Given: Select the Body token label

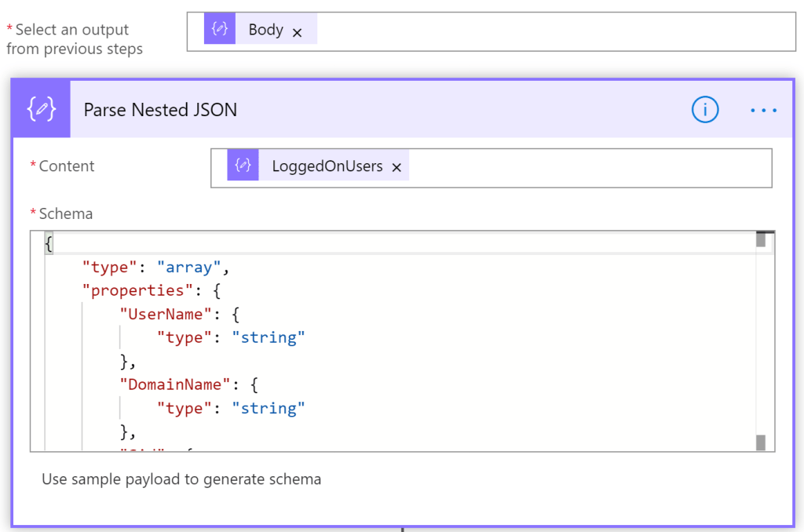Looking at the screenshot, I should point(265,30).
